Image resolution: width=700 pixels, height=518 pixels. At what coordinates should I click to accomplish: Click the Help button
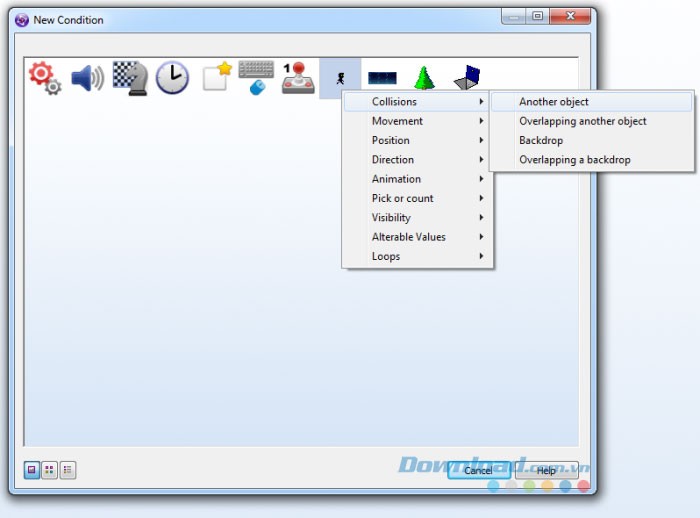coord(546,470)
